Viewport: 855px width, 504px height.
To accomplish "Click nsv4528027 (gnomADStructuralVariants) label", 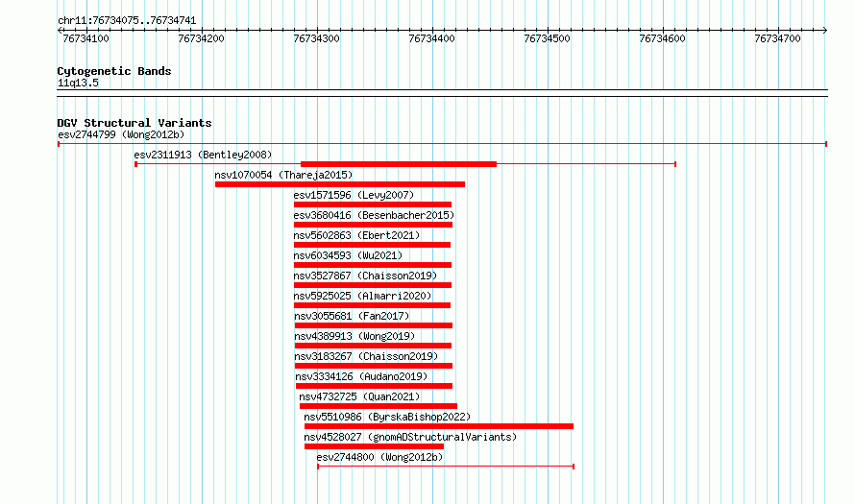I will [410, 437].
